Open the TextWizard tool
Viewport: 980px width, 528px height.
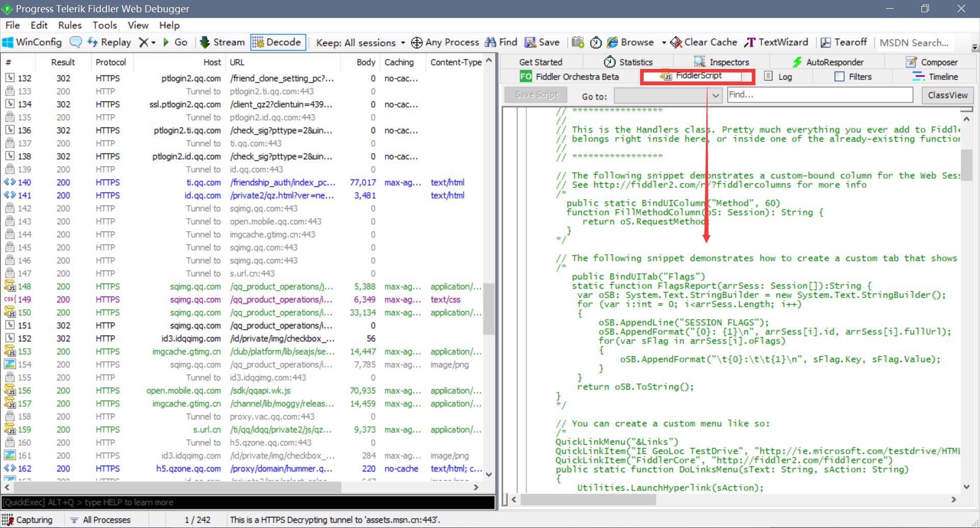[x=776, y=42]
